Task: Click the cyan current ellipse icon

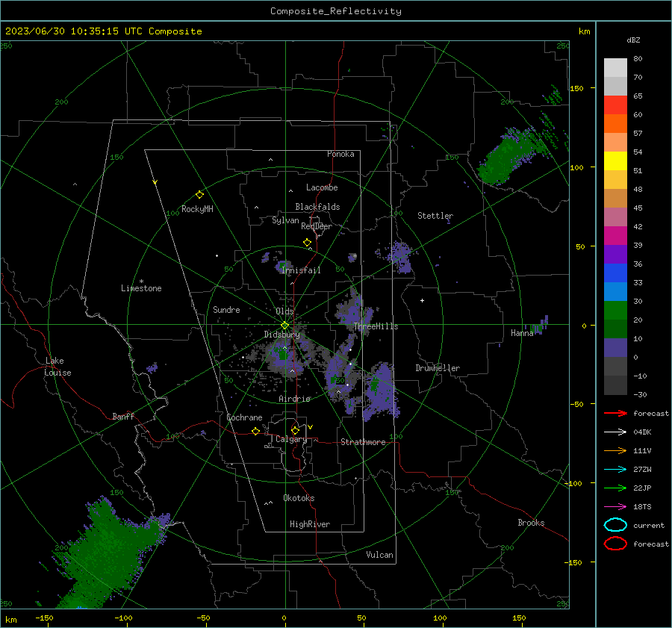Action: click(615, 525)
